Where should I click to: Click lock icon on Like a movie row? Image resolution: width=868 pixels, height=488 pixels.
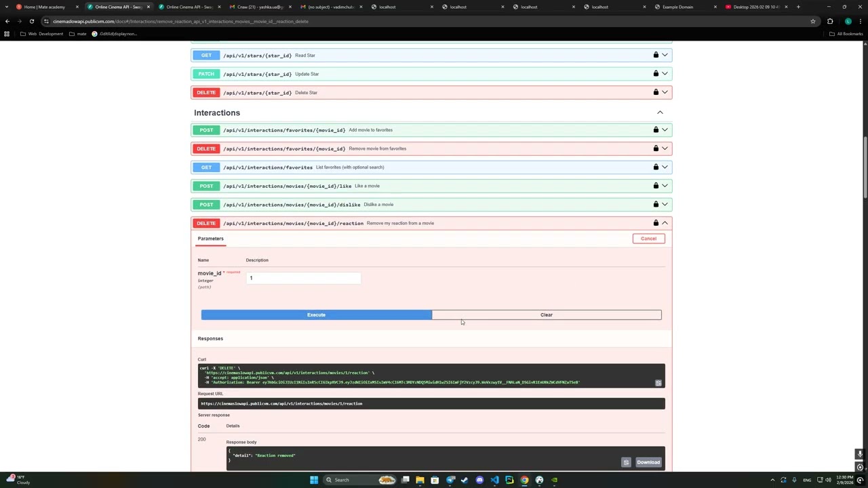point(656,185)
